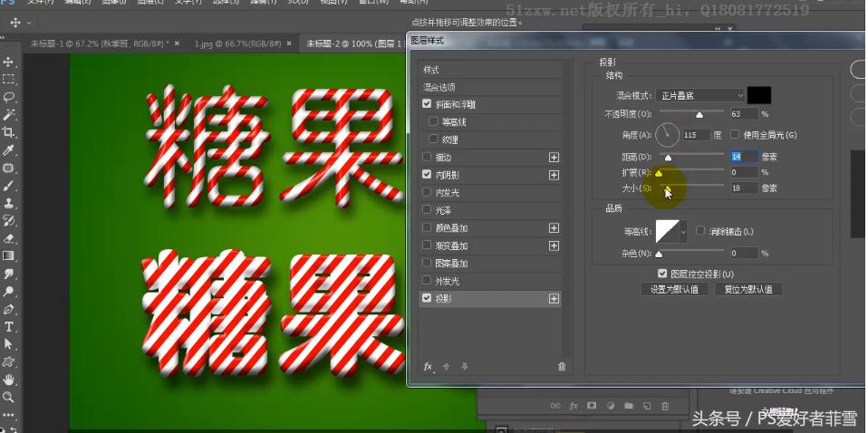
Task: Select the Hand tool
Action: coord(8,380)
